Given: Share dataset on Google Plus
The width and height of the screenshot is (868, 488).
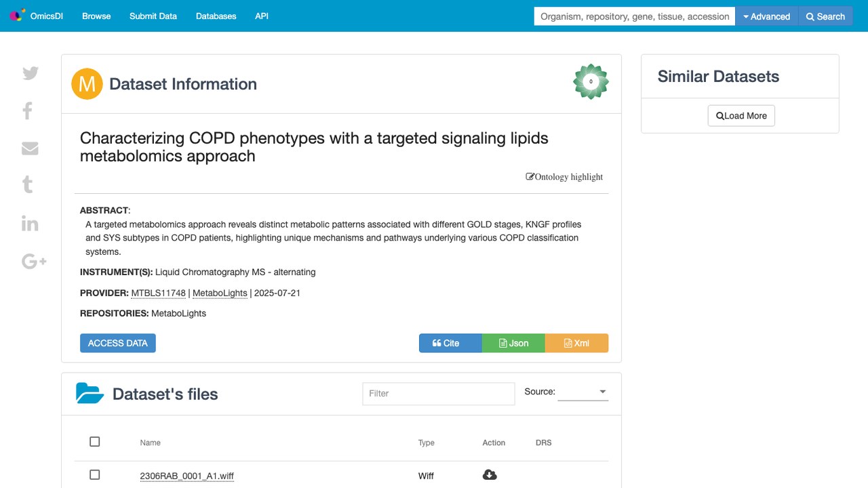Looking at the screenshot, I should [34, 261].
